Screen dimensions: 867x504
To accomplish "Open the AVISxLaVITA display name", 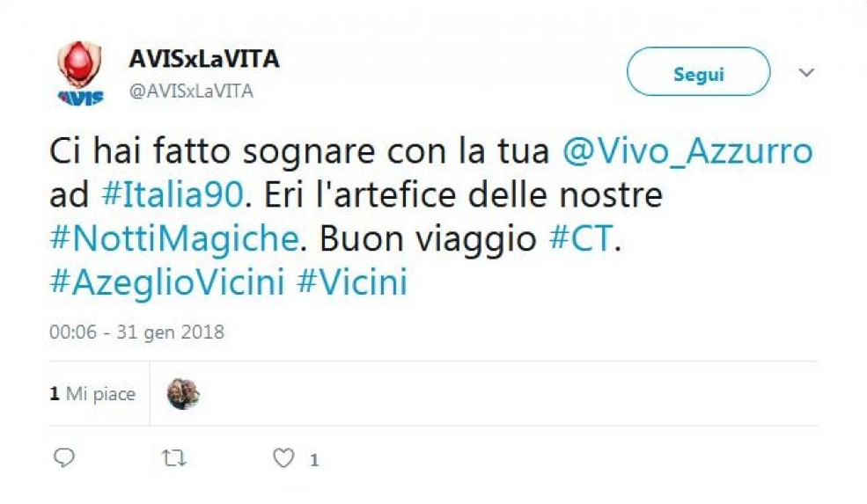I will pos(204,59).
